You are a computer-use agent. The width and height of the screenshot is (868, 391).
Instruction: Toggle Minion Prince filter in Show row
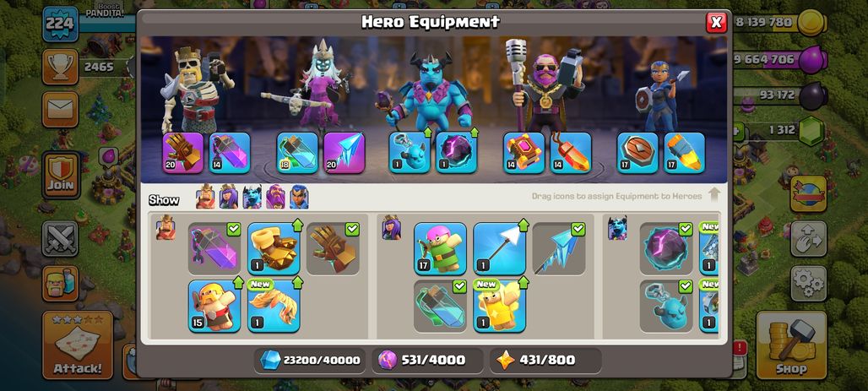(x=252, y=197)
